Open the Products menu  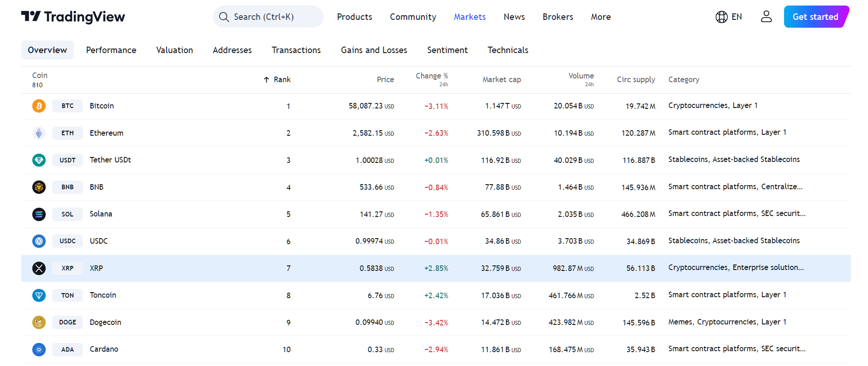pyautogui.click(x=354, y=17)
